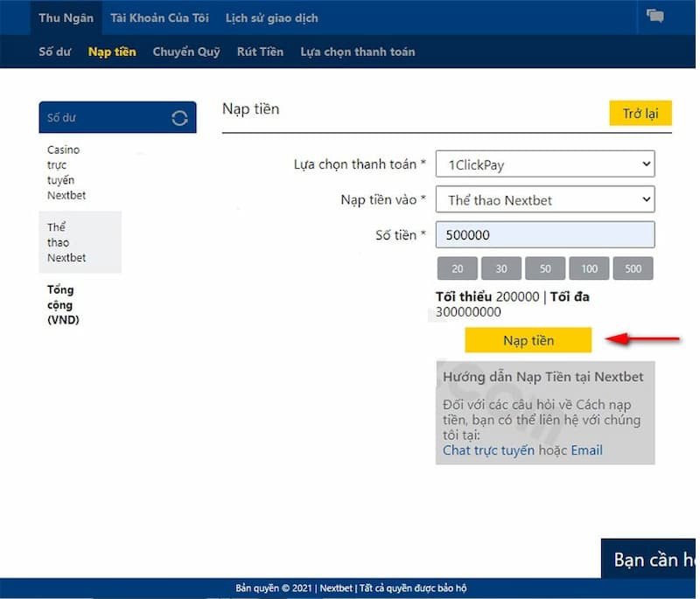Follow the Chat trực tuyến link

click(x=488, y=450)
